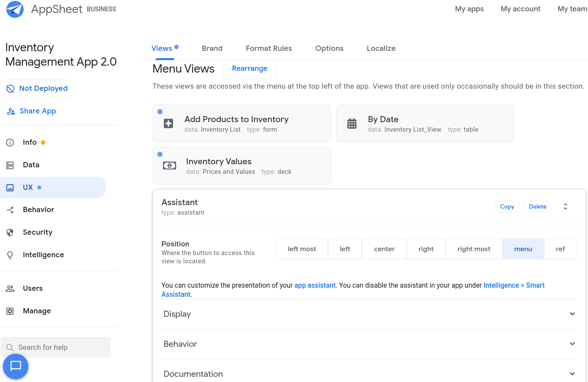Go to Data section label in sidebar
This screenshot has width=588, height=382.
[x=31, y=165]
